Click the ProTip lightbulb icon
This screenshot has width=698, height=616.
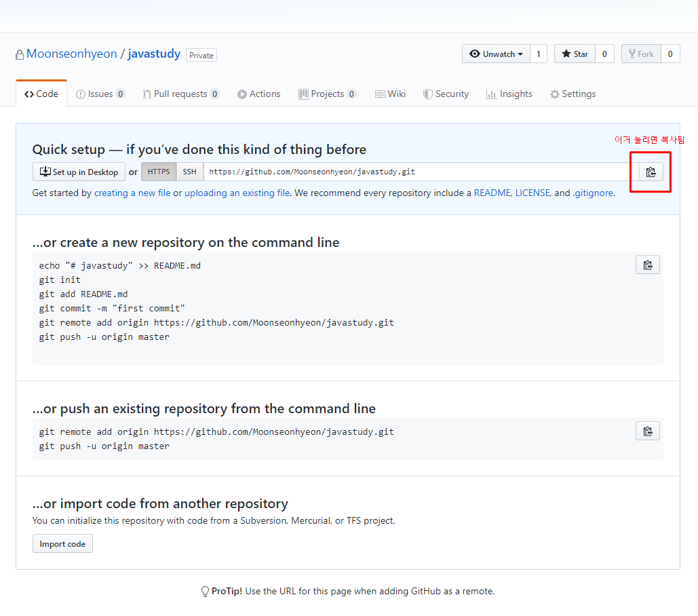pos(206,592)
